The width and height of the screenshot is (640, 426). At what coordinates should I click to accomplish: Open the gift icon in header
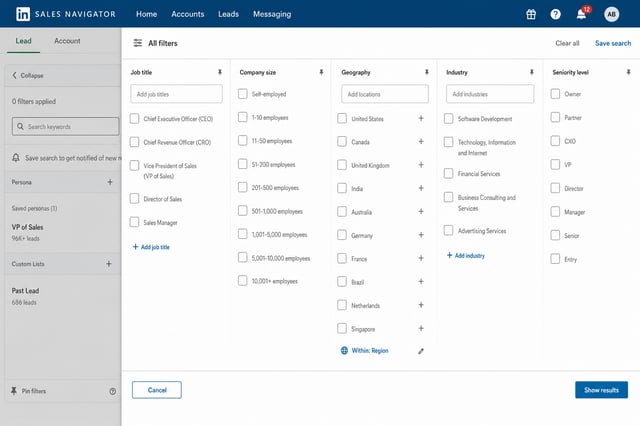[x=531, y=14]
